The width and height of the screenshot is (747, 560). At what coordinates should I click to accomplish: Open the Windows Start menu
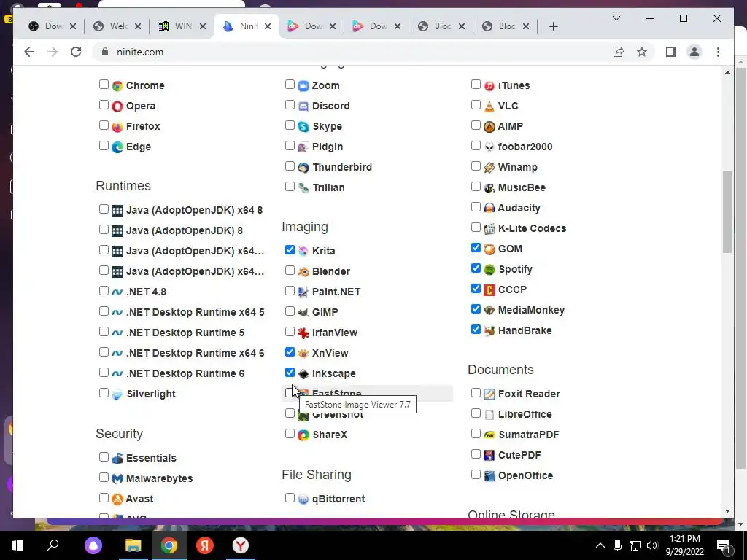coord(18,545)
